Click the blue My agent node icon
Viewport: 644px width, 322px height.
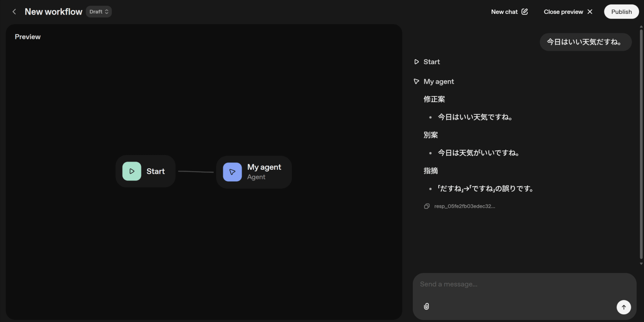[x=232, y=172]
